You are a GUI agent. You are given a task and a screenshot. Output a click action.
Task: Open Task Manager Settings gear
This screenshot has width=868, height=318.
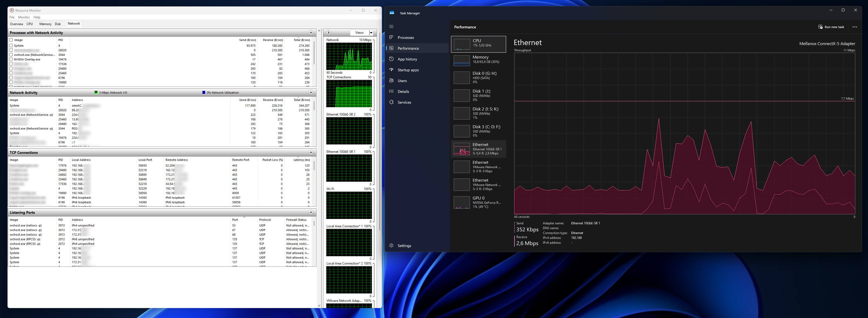tap(391, 246)
